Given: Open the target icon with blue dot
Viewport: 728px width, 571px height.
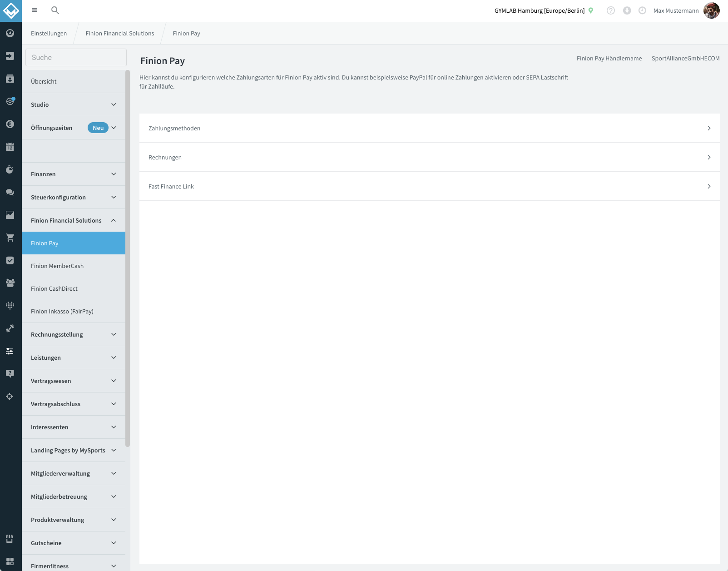Looking at the screenshot, I should coord(10,101).
